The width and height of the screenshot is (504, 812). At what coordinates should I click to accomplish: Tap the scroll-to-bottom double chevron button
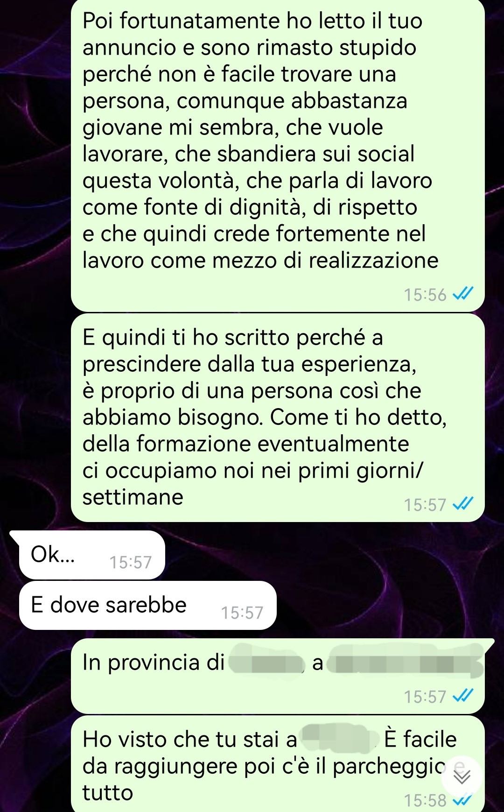pyautogui.click(x=462, y=777)
